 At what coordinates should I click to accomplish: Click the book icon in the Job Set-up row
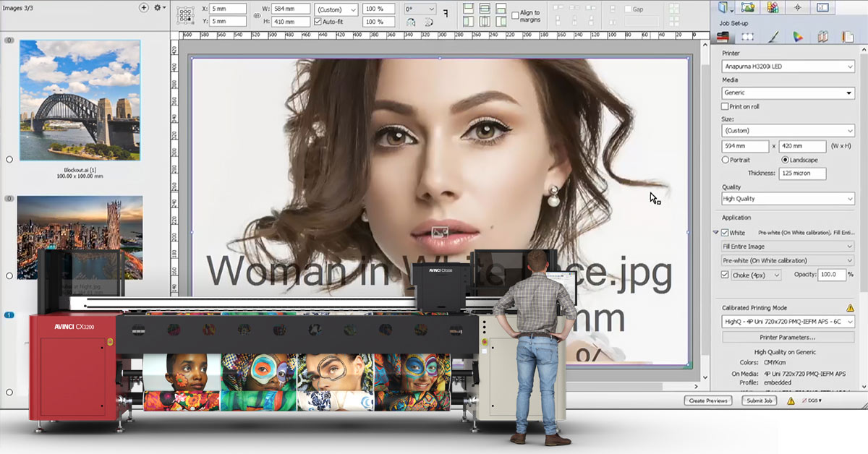pos(822,35)
